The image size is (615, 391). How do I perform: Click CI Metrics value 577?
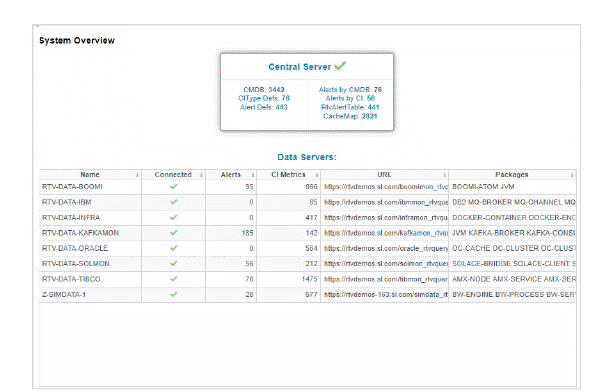[x=311, y=295]
